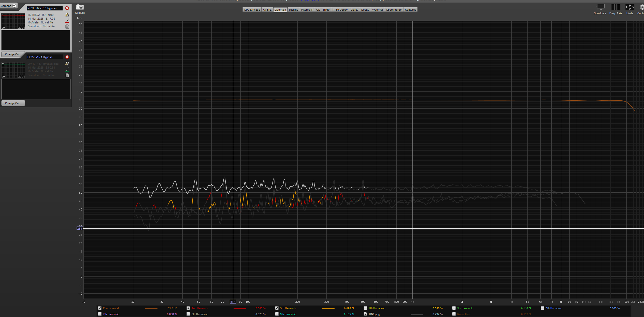Image resolution: width=644 pixels, height=317 pixels.
Task: Open the graph Limits icon
Action: click(x=629, y=7)
